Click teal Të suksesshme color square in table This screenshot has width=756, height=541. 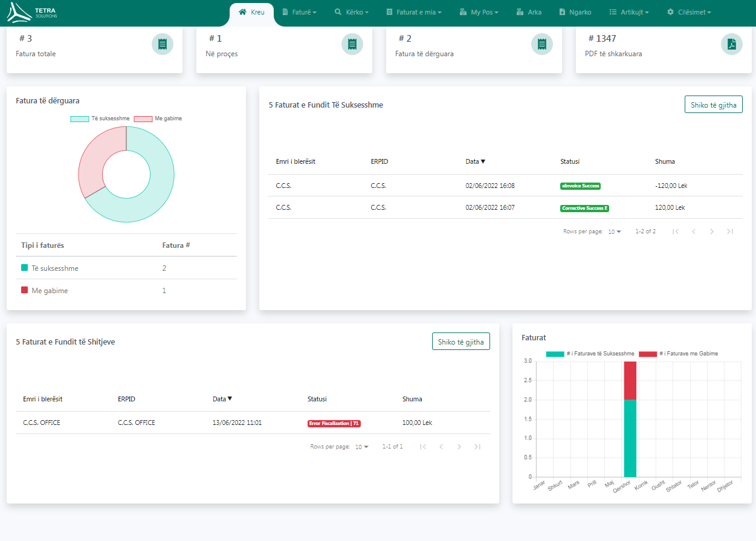(x=24, y=268)
